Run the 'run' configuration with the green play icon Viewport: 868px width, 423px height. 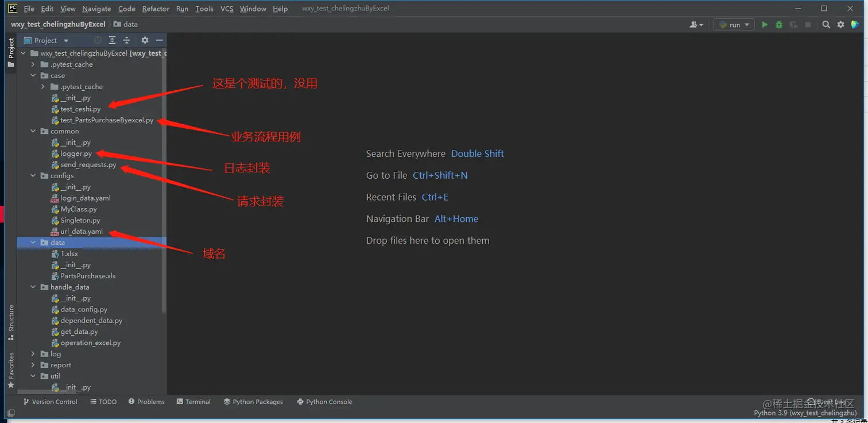click(x=765, y=25)
